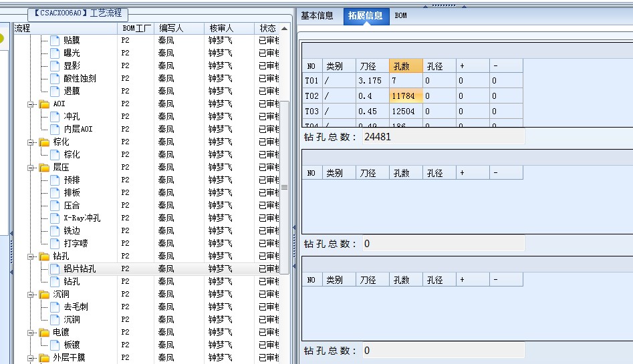Click the 电镀 folder icon
The height and width of the screenshot is (364, 633).
pyautogui.click(x=44, y=333)
